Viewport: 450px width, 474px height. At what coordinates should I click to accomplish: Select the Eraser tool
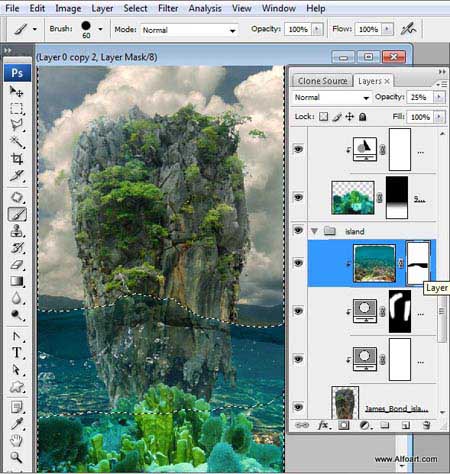(16, 265)
